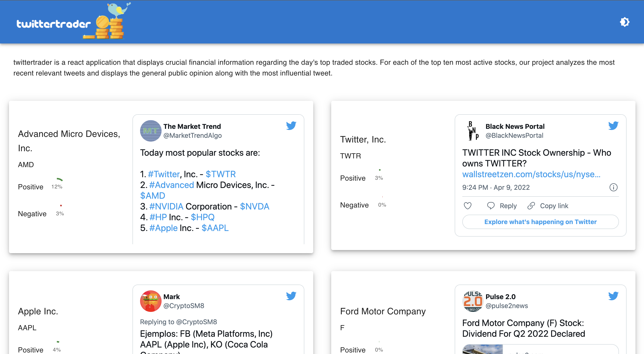This screenshot has height=354, width=644.
Task: Click Black News Portal profile picture
Action: (x=473, y=131)
